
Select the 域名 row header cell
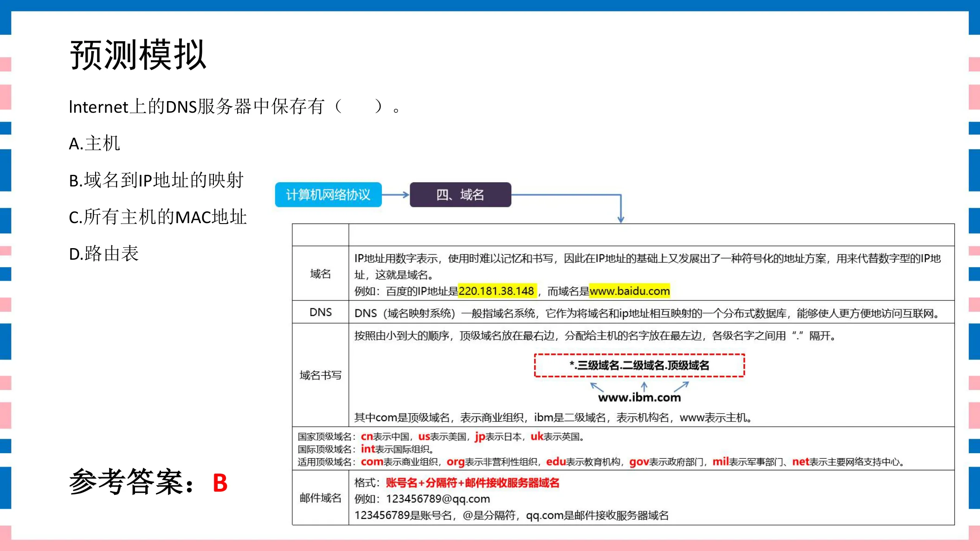[320, 274]
